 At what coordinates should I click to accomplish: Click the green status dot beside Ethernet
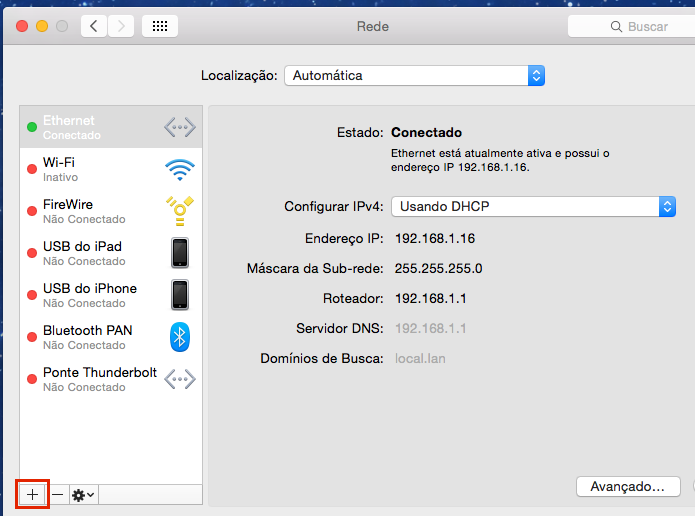(x=32, y=127)
